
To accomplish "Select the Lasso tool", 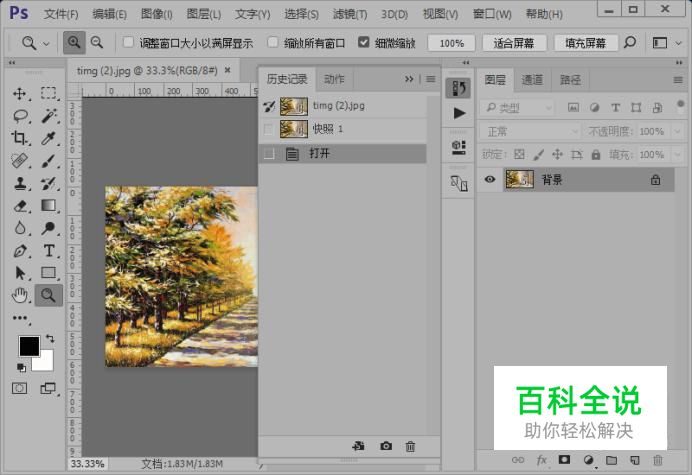I will click(20, 116).
